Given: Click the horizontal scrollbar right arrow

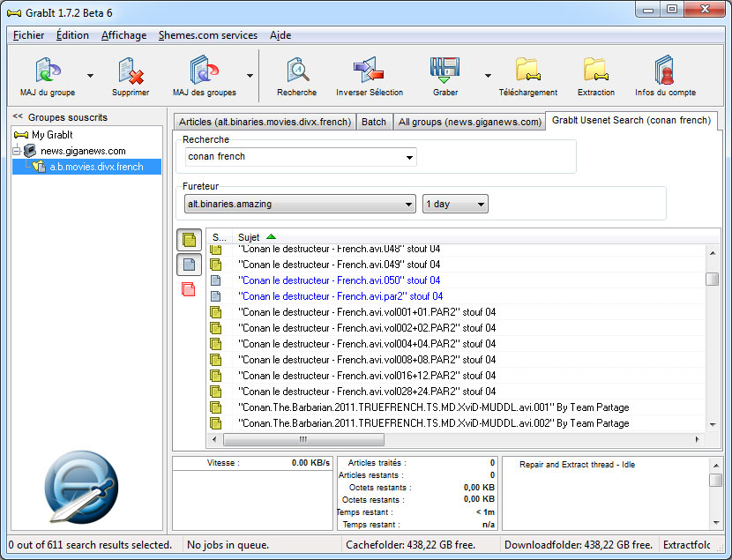Looking at the screenshot, I should [x=698, y=439].
